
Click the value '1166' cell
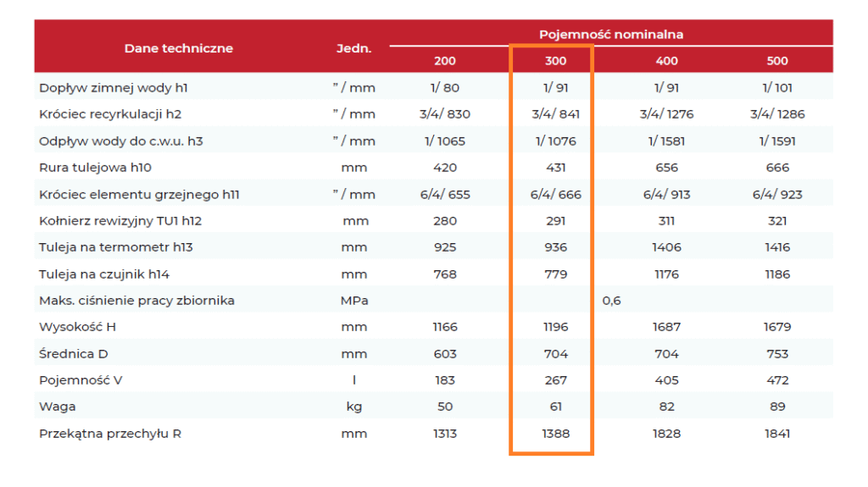(445, 327)
